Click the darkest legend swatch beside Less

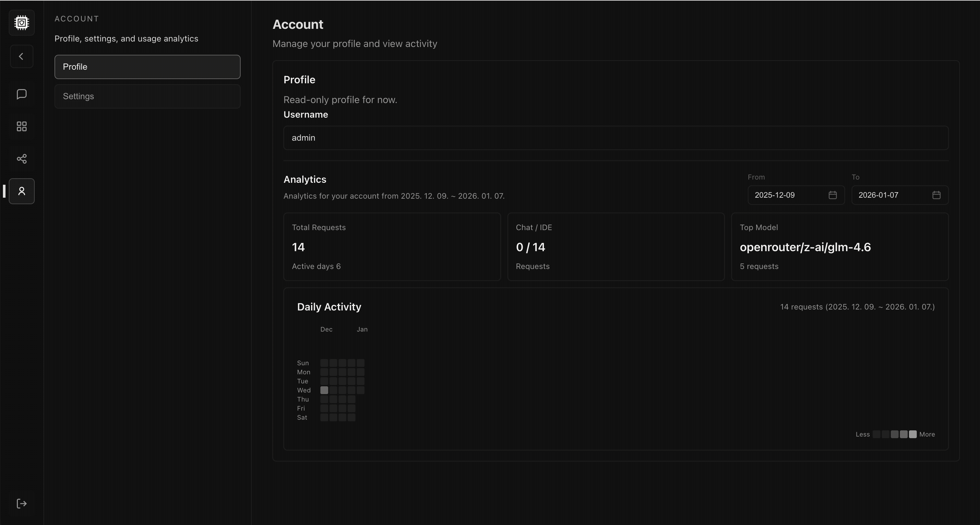tap(877, 434)
